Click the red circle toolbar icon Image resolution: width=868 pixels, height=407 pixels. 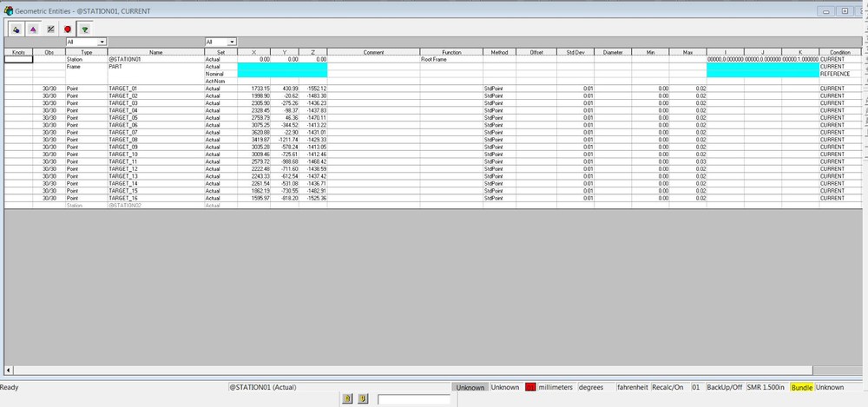[x=68, y=29]
